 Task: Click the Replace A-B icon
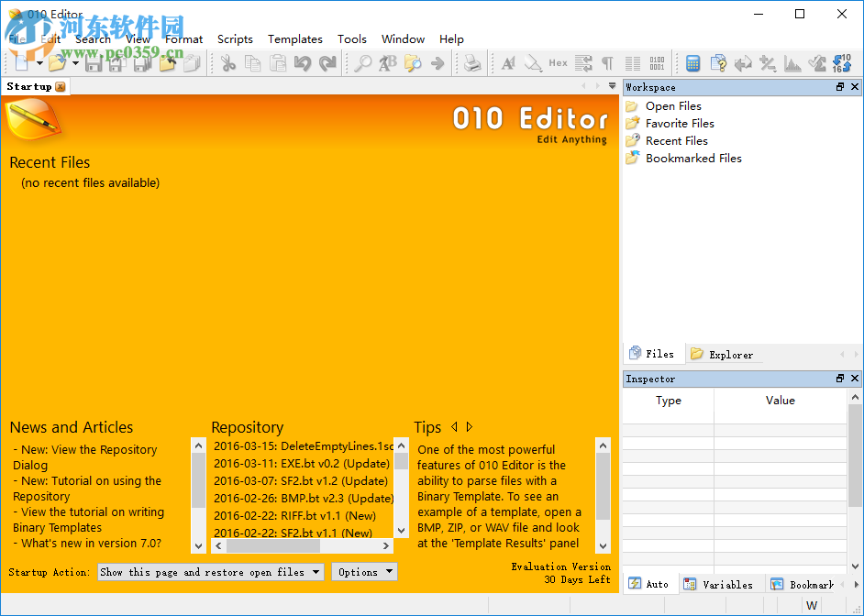(x=387, y=63)
